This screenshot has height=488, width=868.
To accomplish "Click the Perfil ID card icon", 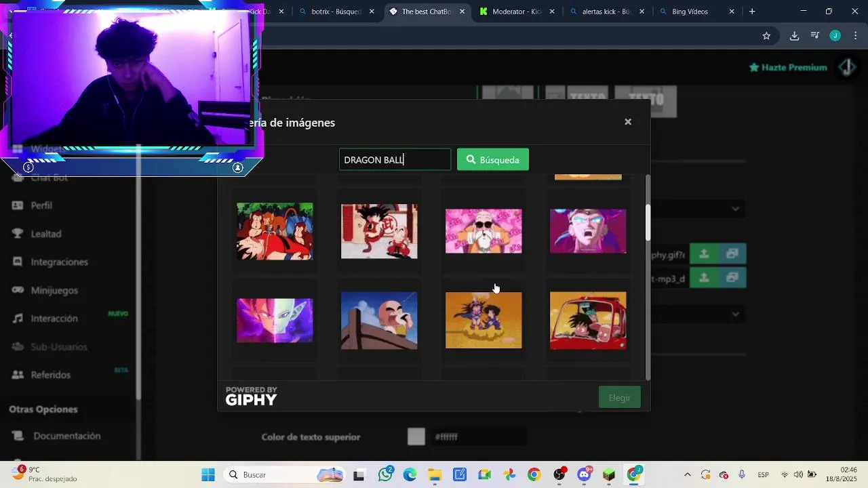I will coord(18,205).
